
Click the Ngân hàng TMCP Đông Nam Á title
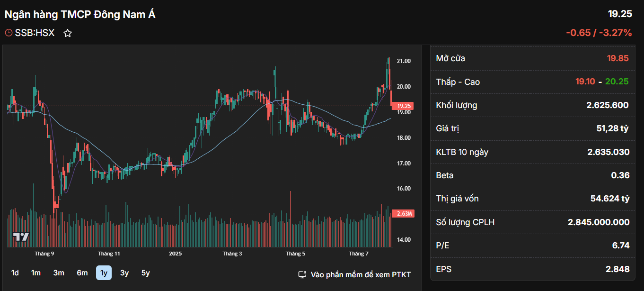tap(80, 14)
